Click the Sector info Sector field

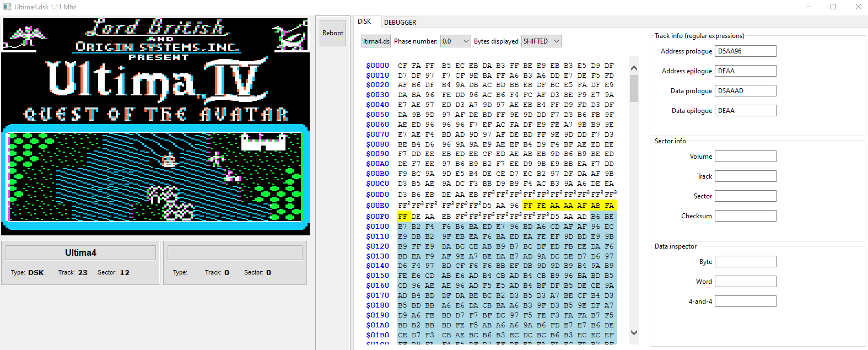click(x=746, y=196)
